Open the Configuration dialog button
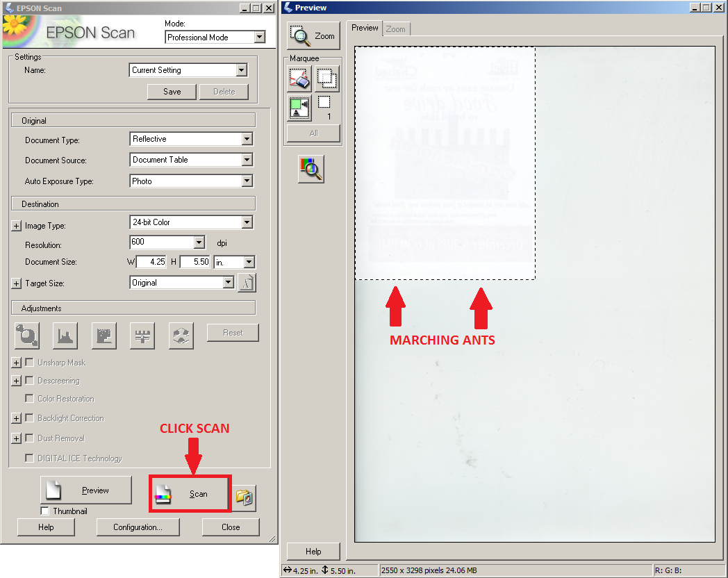Image resolution: width=728 pixels, height=578 pixels. tap(138, 527)
